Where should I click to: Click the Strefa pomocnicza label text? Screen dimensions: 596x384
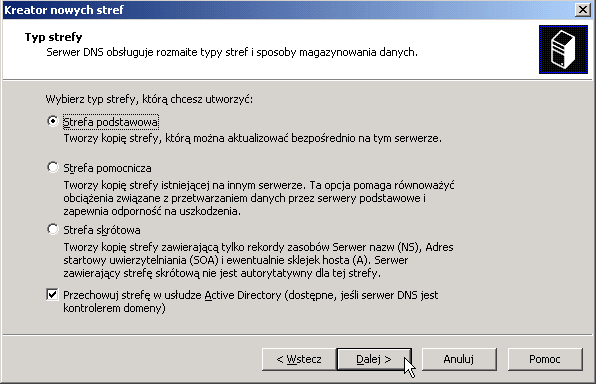click(x=107, y=168)
